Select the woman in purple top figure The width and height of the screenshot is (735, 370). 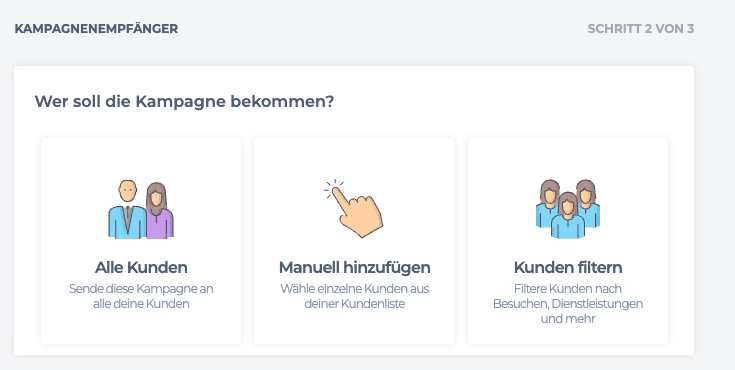(159, 211)
